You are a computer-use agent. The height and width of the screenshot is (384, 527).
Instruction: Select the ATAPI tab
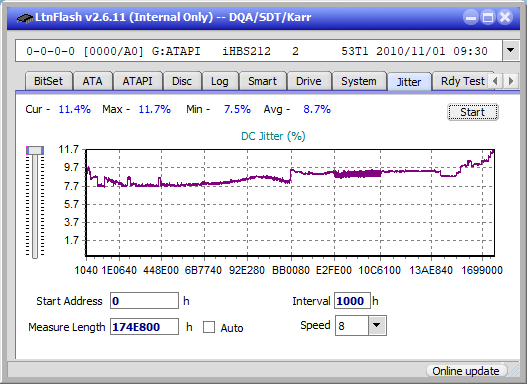click(137, 81)
